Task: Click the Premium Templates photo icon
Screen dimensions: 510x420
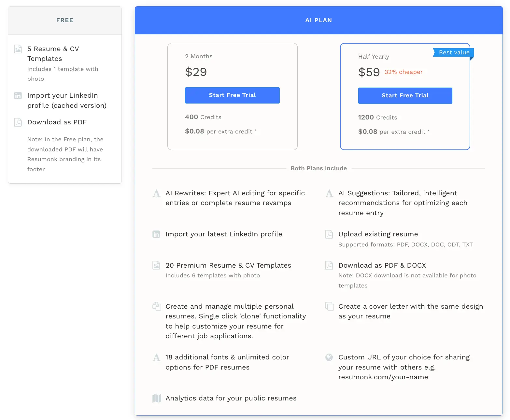Action: point(157,265)
